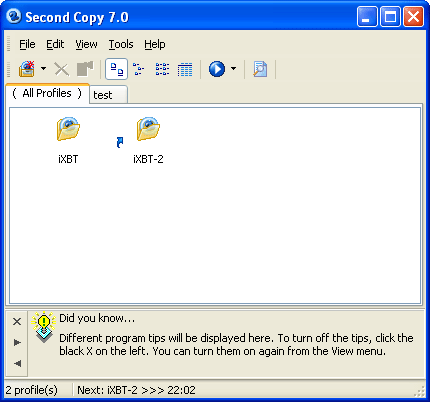Open the New Profile dropdown arrow
430x402 pixels.
tap(43, 69)
